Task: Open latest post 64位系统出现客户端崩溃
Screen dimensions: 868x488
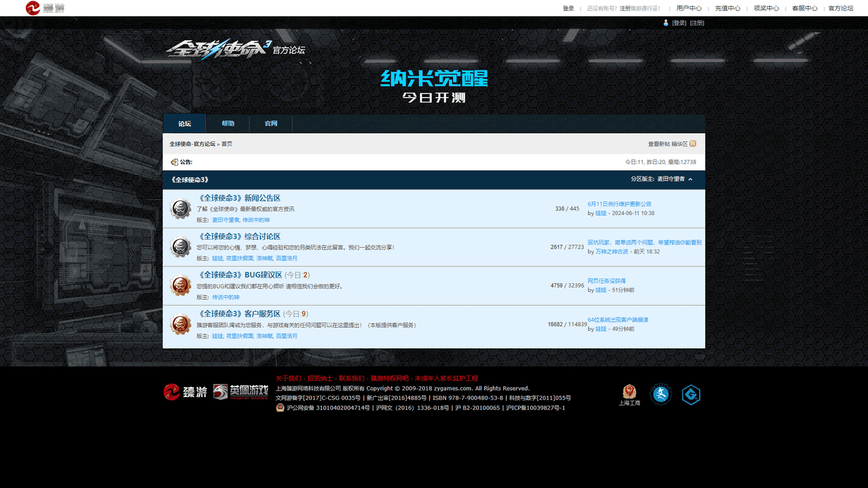Action: coord(618,320)
